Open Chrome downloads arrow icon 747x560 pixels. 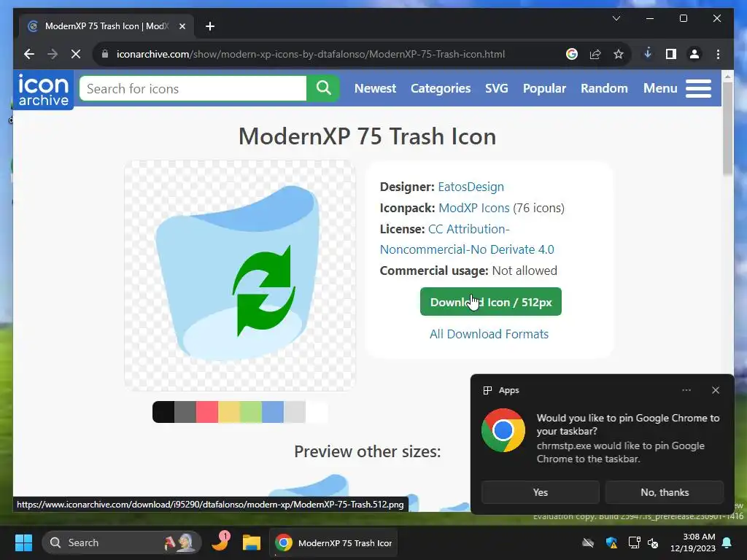click(648, 53)
